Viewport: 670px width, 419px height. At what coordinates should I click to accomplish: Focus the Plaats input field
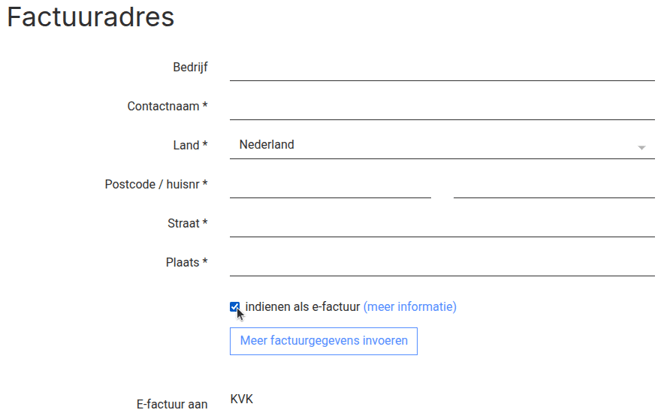(441, 262)
